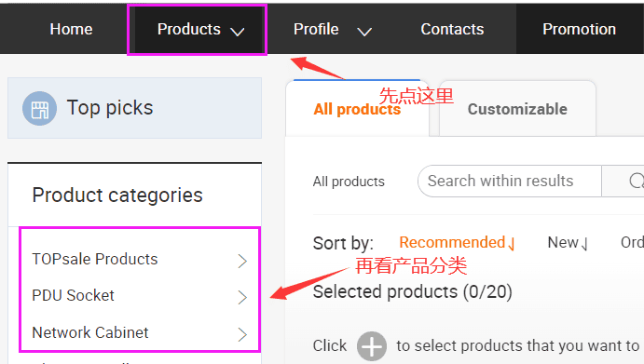Open the Contacts menu item
Screen dimensions: 644x364
(452, 29)
